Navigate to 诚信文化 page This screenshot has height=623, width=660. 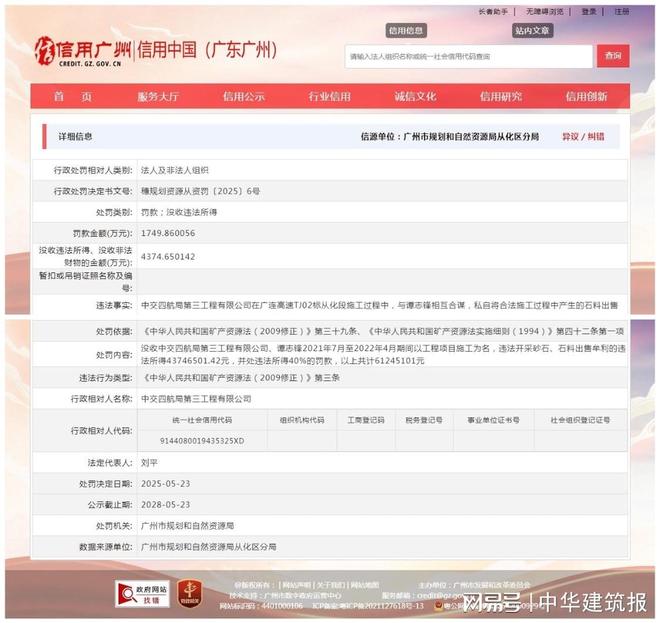[414, 97]
